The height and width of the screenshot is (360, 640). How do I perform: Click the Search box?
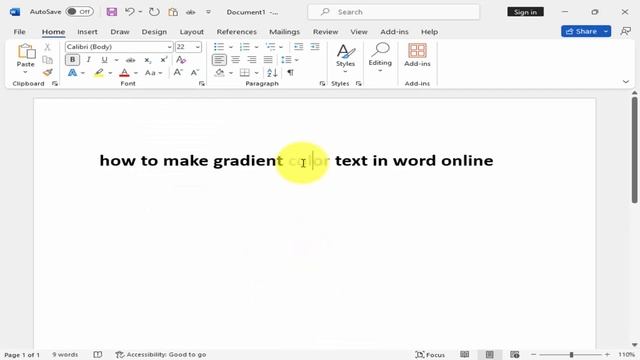394,12
